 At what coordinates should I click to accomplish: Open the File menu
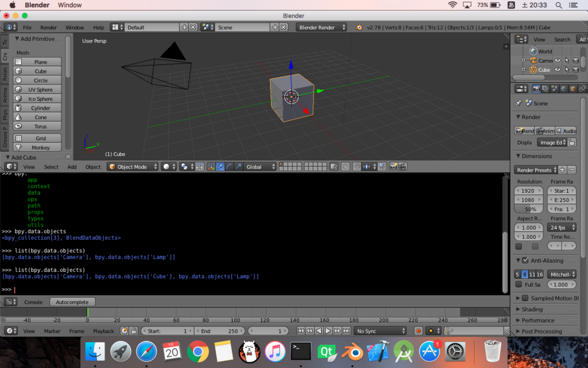click(x=27, y=28)
